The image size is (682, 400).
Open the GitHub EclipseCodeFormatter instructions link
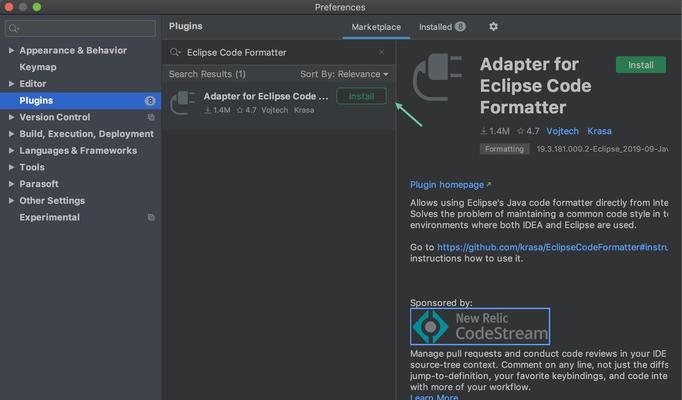coord(552,247)
